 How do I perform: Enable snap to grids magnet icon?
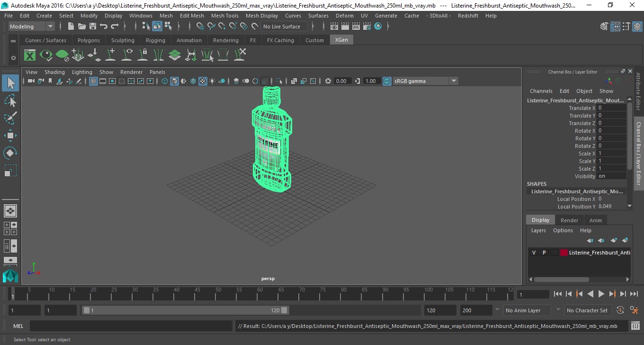[x=200, y=27]
